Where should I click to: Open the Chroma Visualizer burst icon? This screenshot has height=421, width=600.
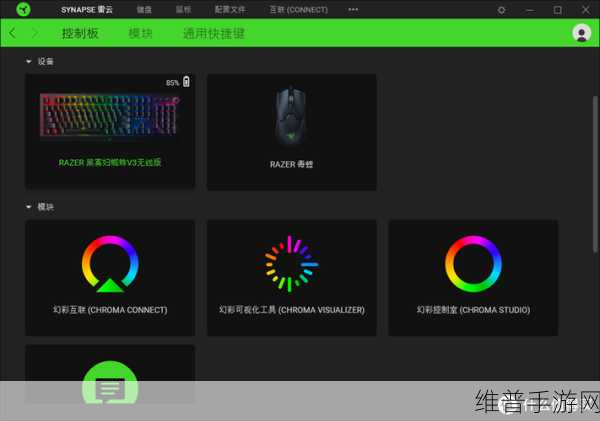click(x=292, y=264)
